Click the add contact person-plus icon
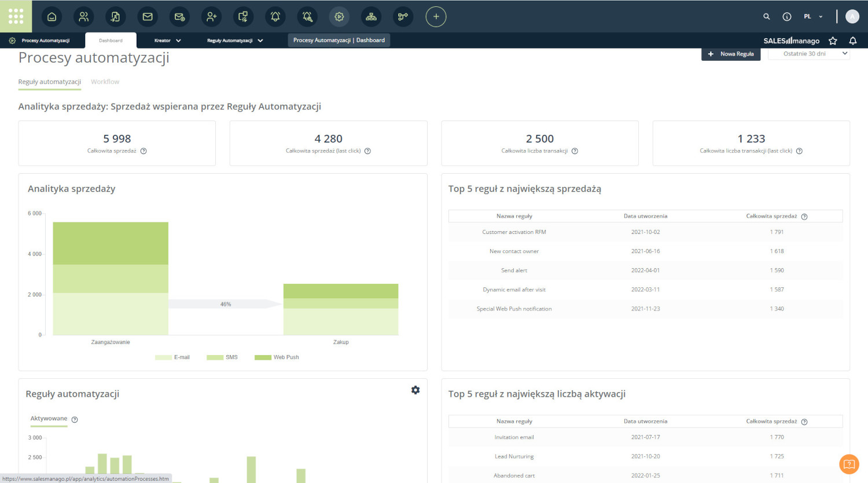 (212, 17)
